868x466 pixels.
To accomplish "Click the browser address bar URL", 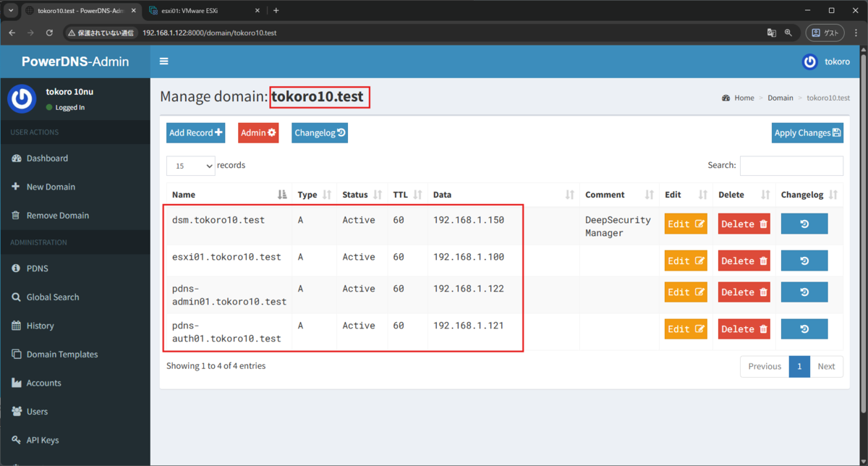I will click(x=209, y=33).
